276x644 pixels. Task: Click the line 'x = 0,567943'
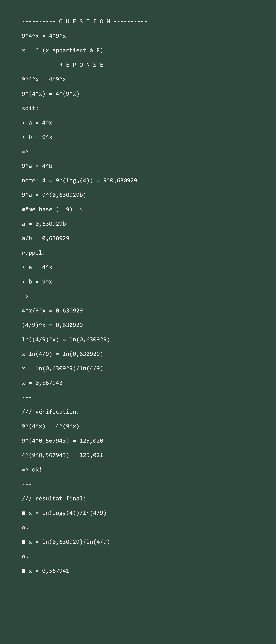42,383
